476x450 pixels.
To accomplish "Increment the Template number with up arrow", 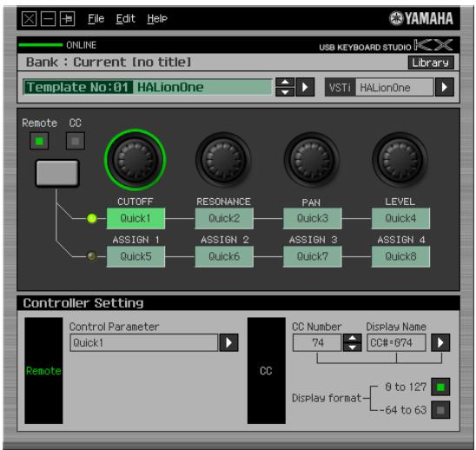I will (x=285, y=83).
